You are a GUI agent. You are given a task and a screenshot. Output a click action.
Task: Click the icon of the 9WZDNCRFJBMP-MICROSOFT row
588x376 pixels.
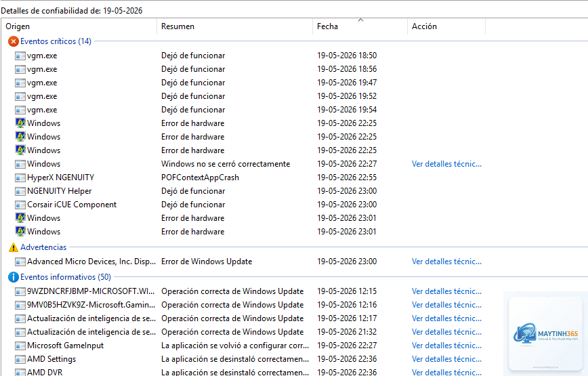click(x=20, y=291)
